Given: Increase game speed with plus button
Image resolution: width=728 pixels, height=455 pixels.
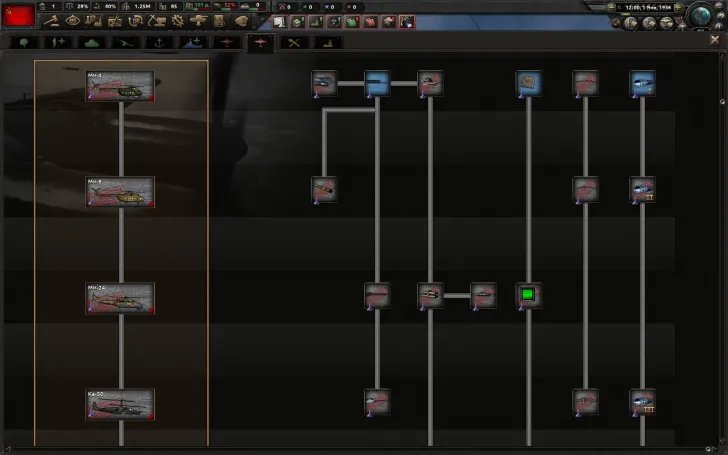Looking at the screenshot, I should point(678,7).
